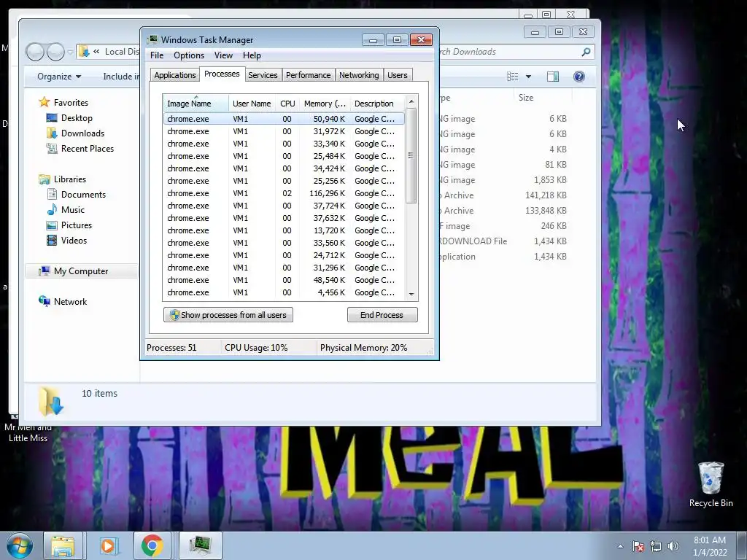747x560 pixels.
Task: Open the view options dropdown arrow in Explorer
Action: pos(528,77)
